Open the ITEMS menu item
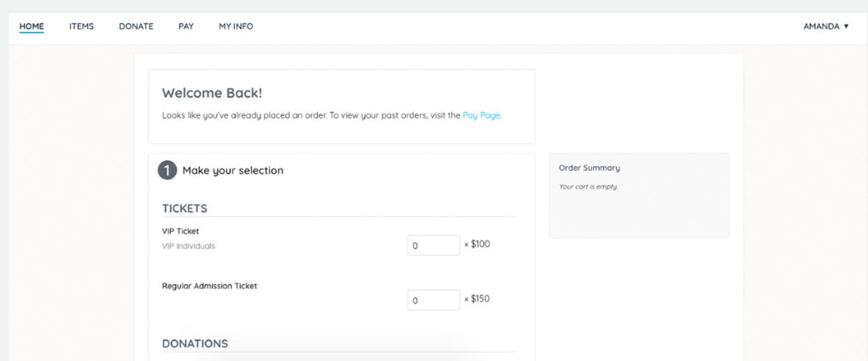The width and height of the screenshot is (868, 361). pyautogui.click(x=81, y=26)
